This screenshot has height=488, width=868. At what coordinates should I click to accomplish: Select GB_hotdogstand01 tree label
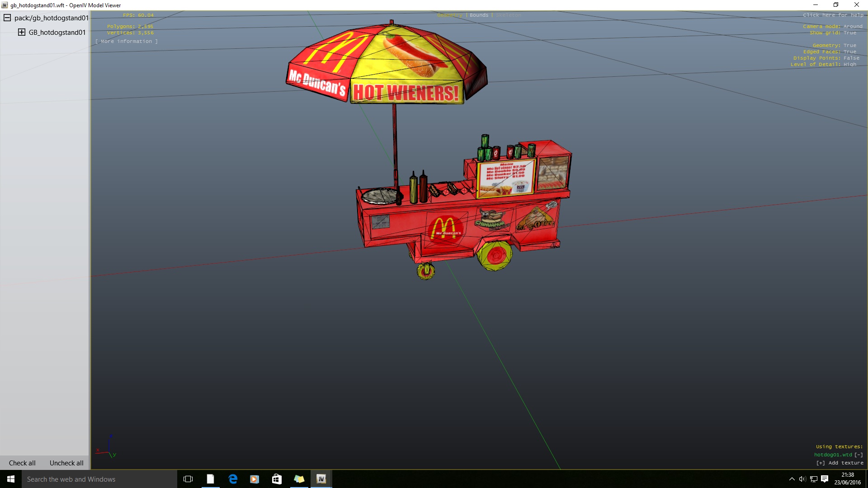[x=57, y=33]
